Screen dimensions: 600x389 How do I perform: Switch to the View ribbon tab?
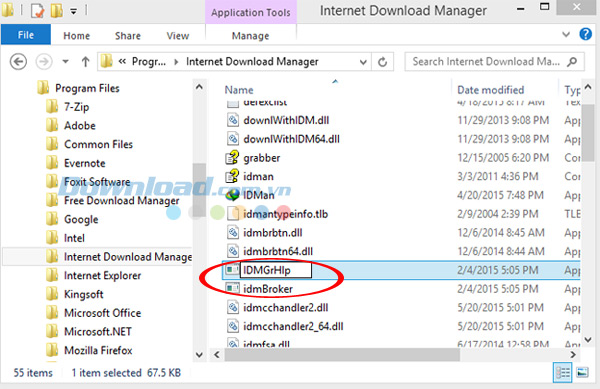coord(178,36)
